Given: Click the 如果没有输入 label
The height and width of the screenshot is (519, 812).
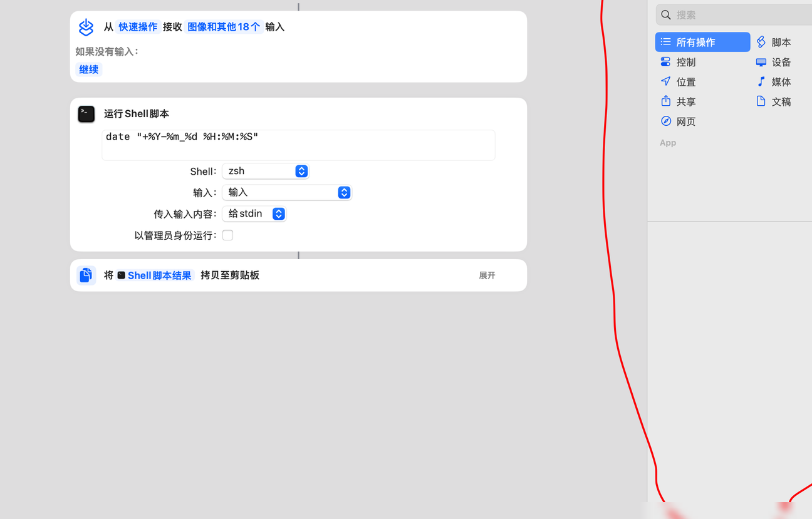Looking at the screenshot, I should click(x=107, y=51).
